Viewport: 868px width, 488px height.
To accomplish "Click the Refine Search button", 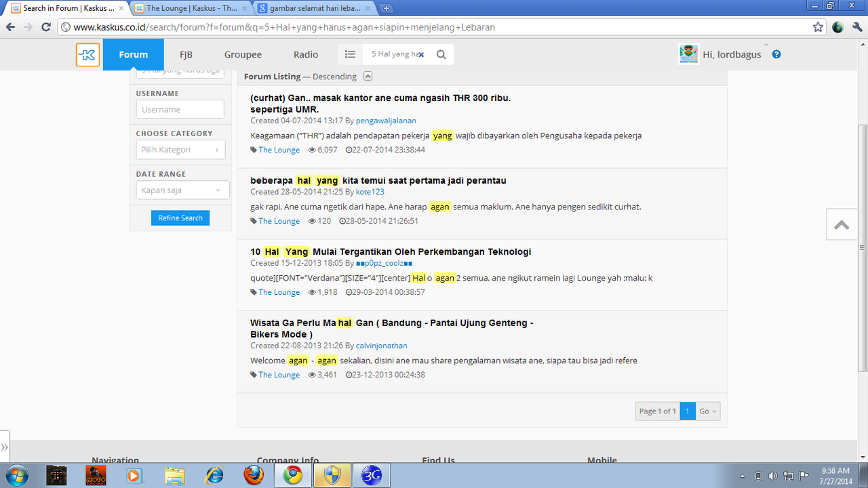I will click(x=180, y=218).
